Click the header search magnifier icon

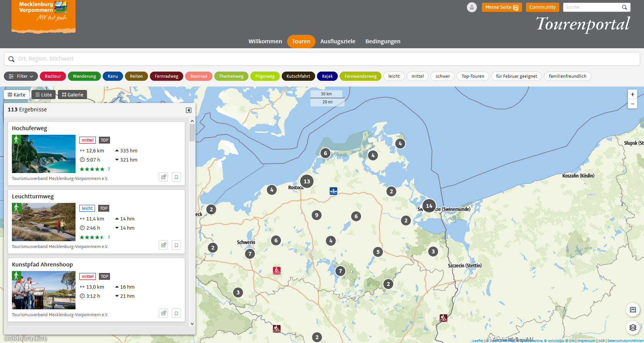624,7
